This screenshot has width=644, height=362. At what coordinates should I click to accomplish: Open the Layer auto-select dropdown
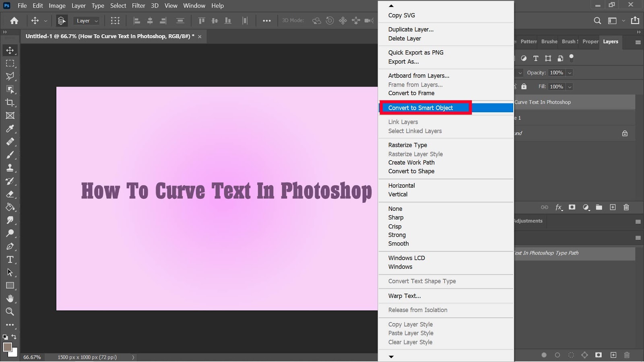[87, 21]
